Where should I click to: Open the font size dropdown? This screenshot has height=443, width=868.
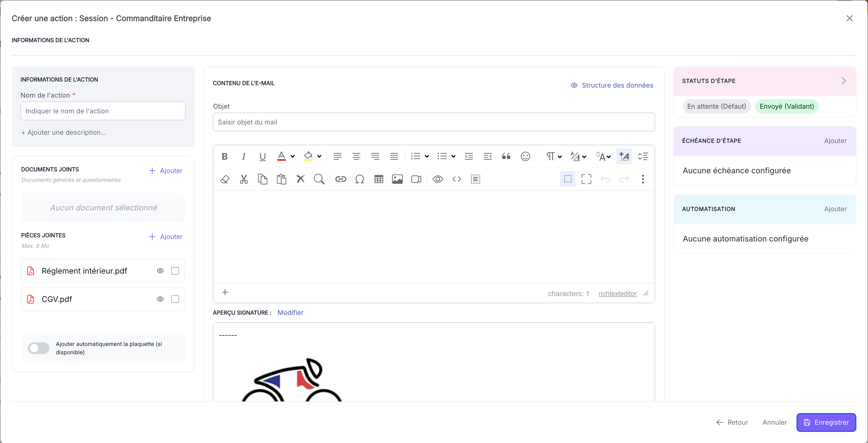(604, 156)
